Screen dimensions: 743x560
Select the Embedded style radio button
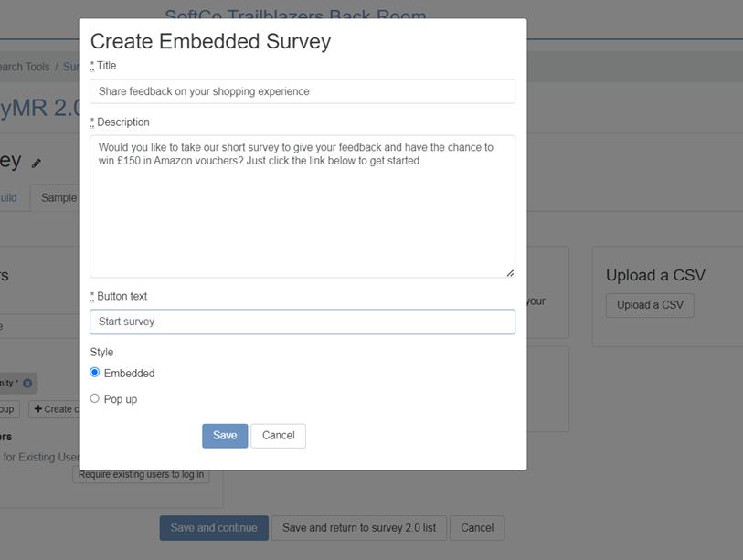94,372
